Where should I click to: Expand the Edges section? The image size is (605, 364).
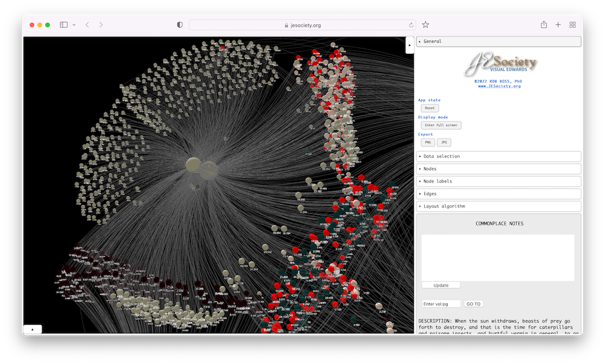[499, 193]
